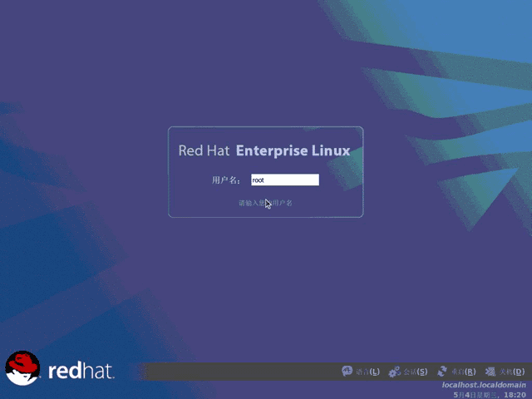This screenshot has height=399, width=532.
Task: Click the 关机(D) shutdown button
Action: point(505,372)
